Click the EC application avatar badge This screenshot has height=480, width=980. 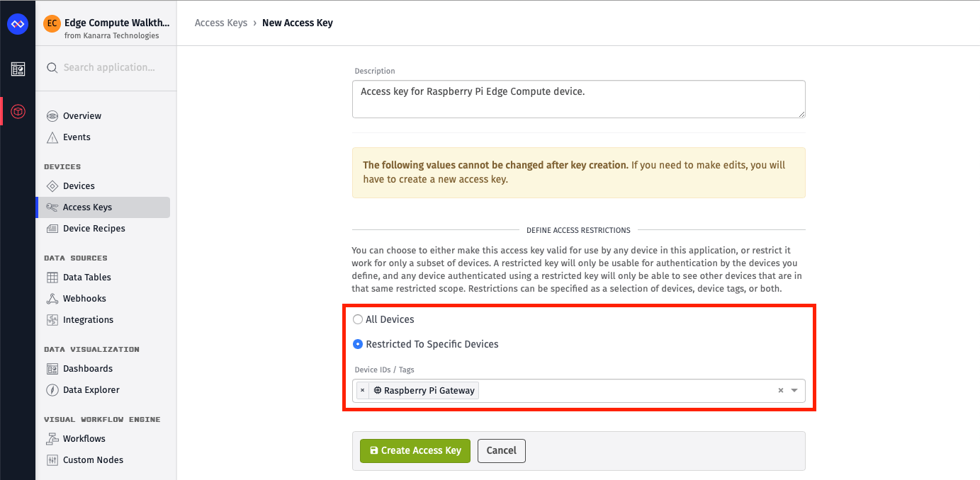tap(52, 23)
